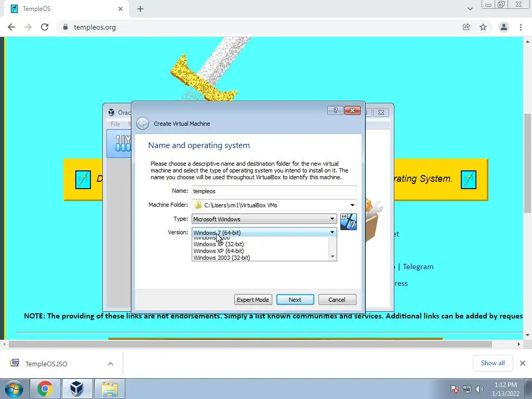Click the page horizontal scrollbar thumb
This screenshot has width=532, height=399.
pos(250,344)
